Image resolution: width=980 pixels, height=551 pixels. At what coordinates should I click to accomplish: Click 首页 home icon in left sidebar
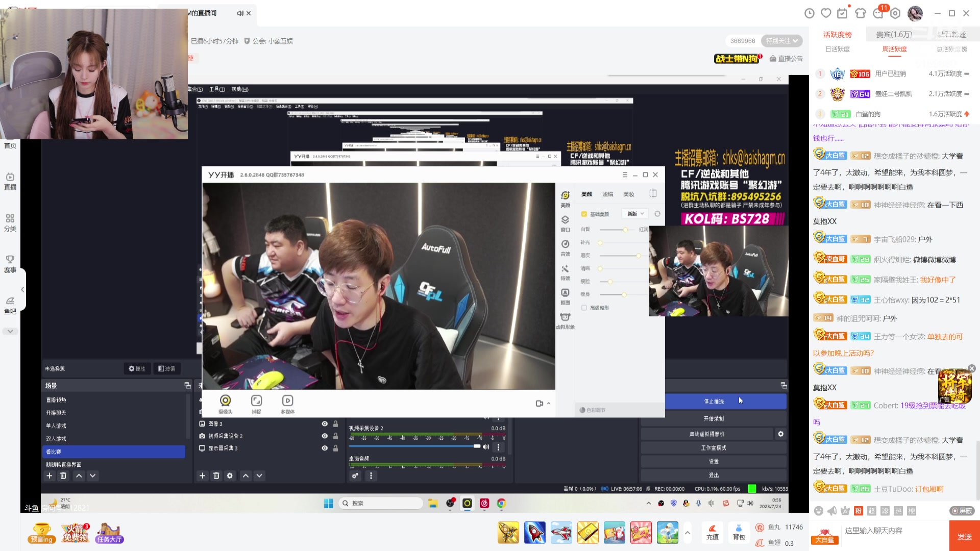10,145
